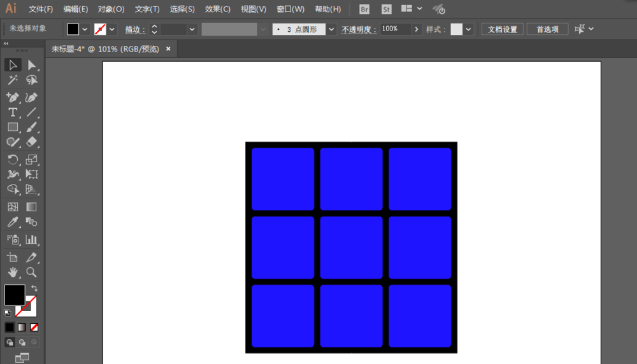The image size is (637, 364).
Task: Select the Curvature tool
Action: tap(31, 97)
